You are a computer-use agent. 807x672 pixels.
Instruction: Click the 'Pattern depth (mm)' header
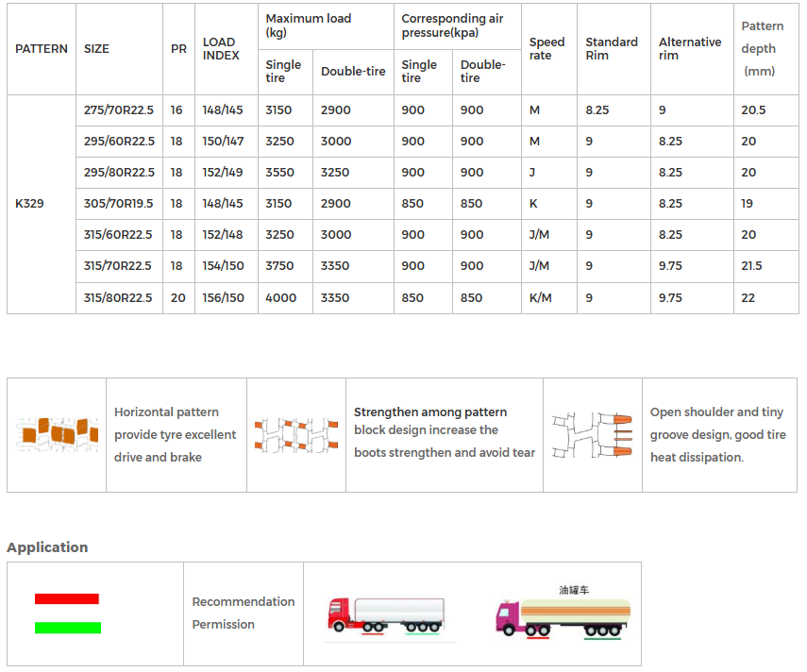(763, 49)
